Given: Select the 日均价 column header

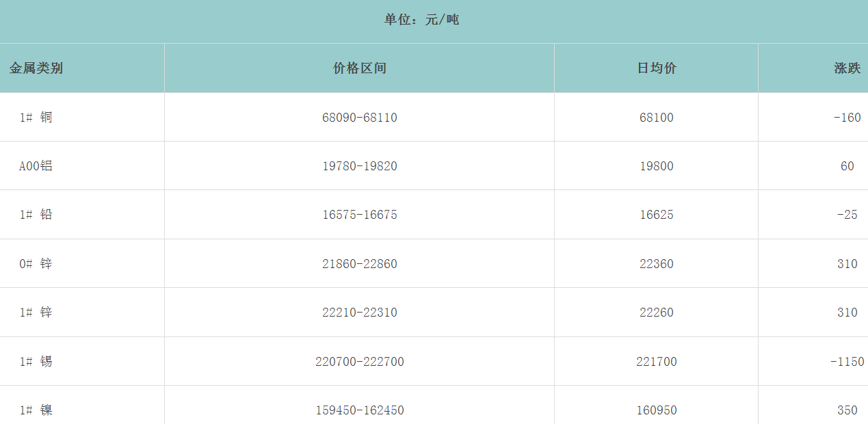Looking at the screenshot, I should (657, 68).
